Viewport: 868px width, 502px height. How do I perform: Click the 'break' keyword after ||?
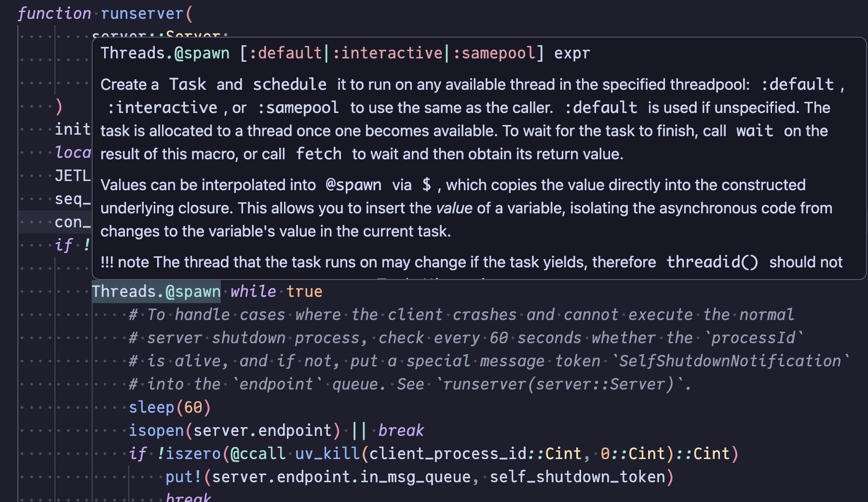pyautogui.click(x=401, y=431)
